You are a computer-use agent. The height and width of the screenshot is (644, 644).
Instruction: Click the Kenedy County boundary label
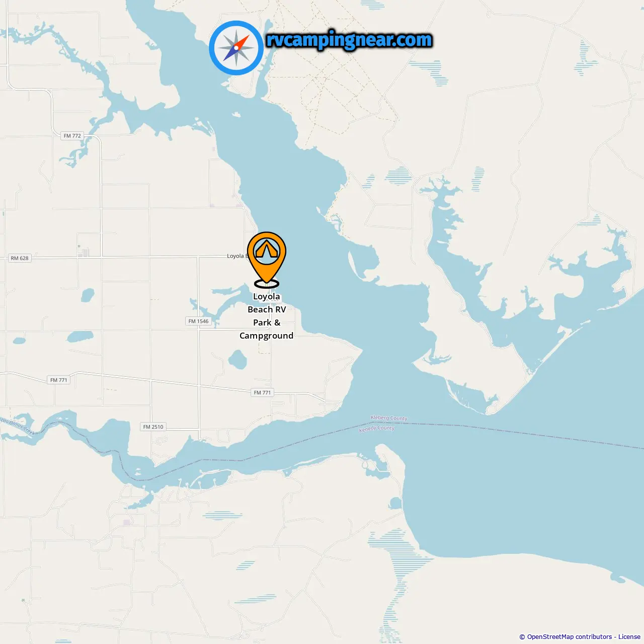377,428
